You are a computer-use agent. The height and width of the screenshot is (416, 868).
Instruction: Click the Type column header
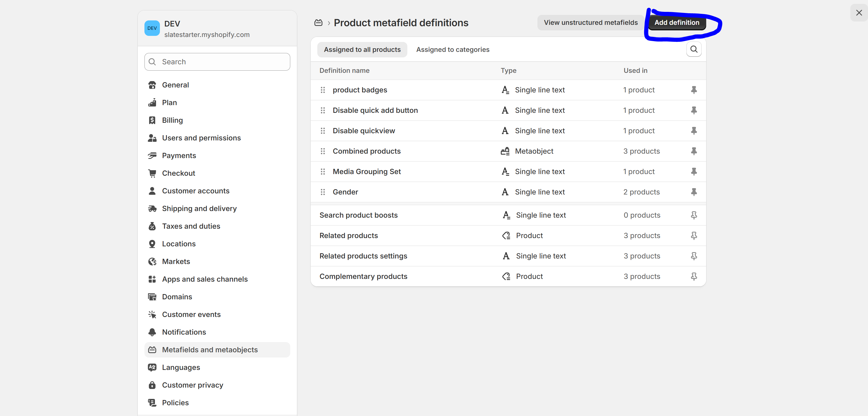pos(508,71)
